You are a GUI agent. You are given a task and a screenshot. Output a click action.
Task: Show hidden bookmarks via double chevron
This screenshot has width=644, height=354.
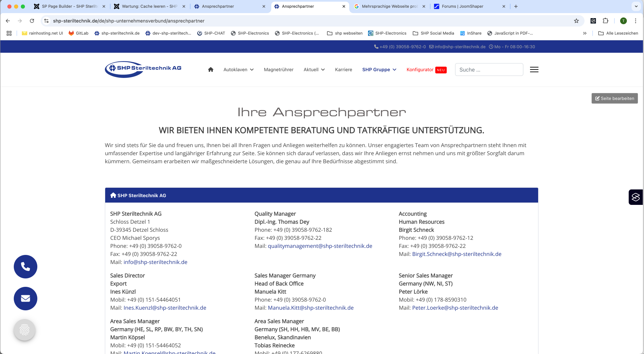tap(585, 33)
